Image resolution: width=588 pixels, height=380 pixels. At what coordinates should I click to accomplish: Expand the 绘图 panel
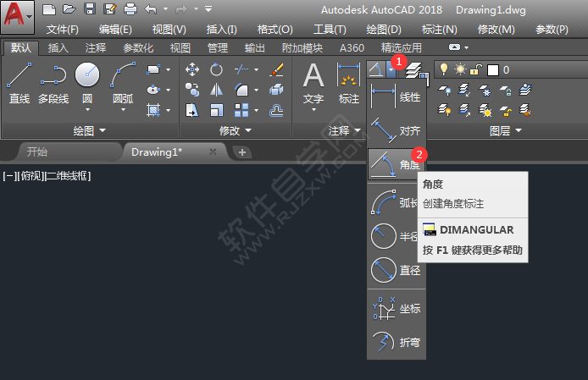coord(90,131)
